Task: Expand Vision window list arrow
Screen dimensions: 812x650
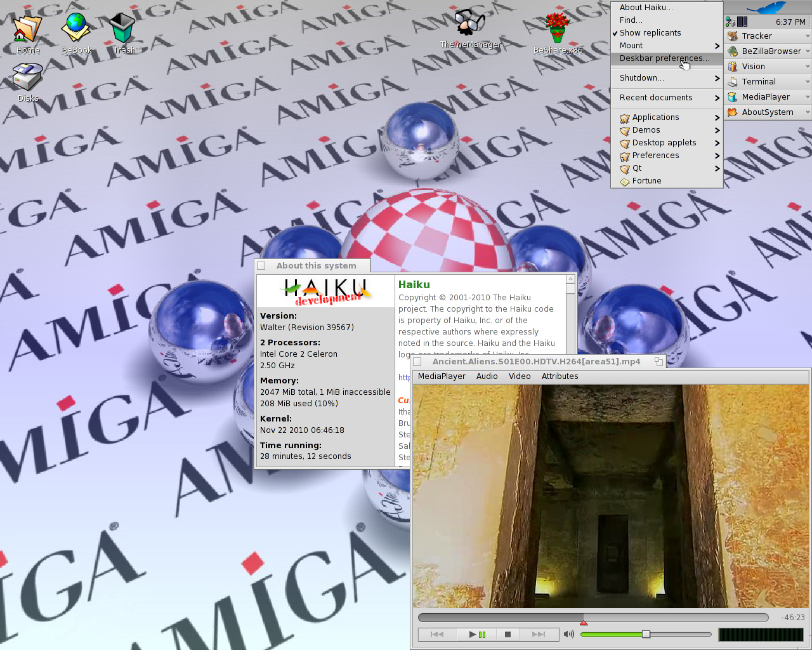Action: click(x=808, y=67)
